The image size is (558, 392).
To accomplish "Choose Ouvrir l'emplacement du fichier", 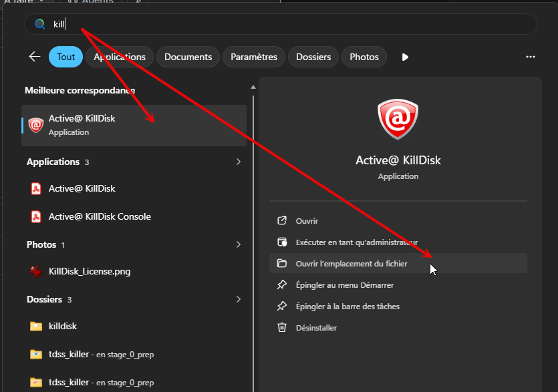I will pyautogui.click(x=398, y=264).
